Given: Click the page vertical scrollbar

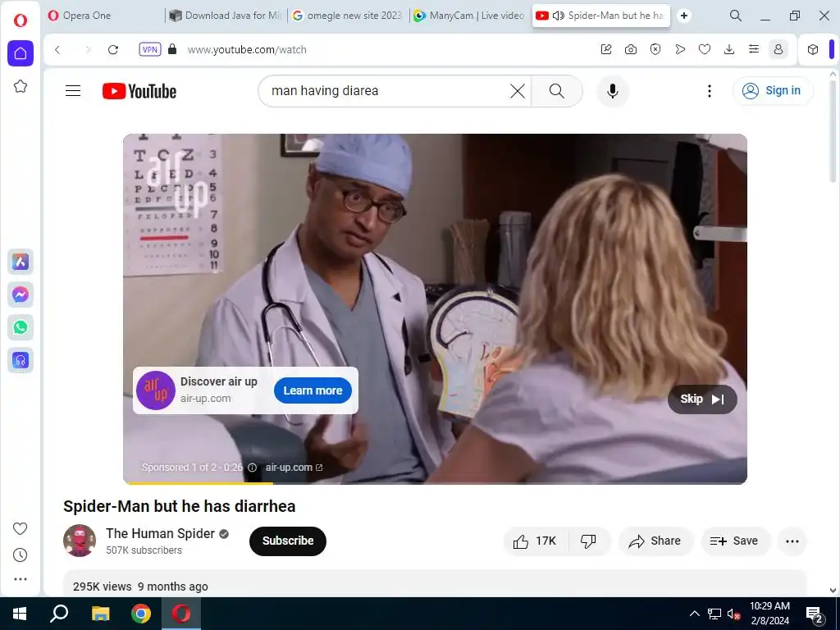Looking at the screenshot, I should click(833, 131).
